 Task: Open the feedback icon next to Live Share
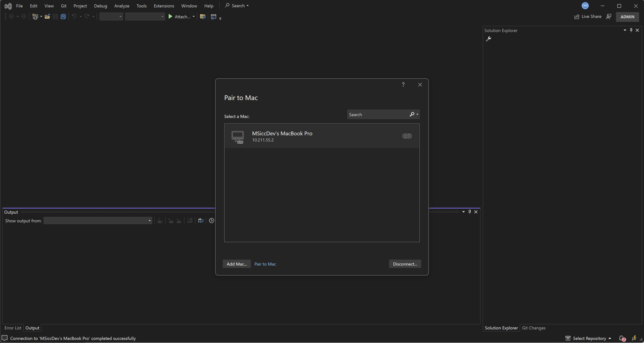coord(609,17)
